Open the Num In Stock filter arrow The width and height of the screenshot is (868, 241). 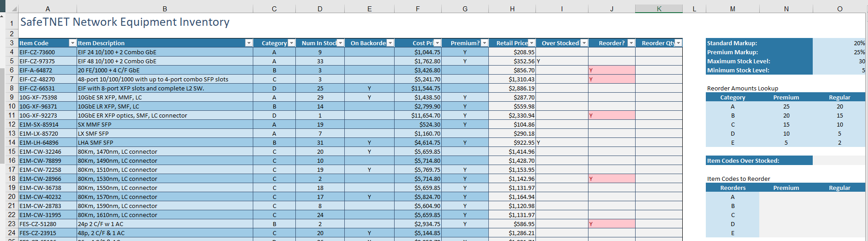pyautogui.click(x=340, y=43)
